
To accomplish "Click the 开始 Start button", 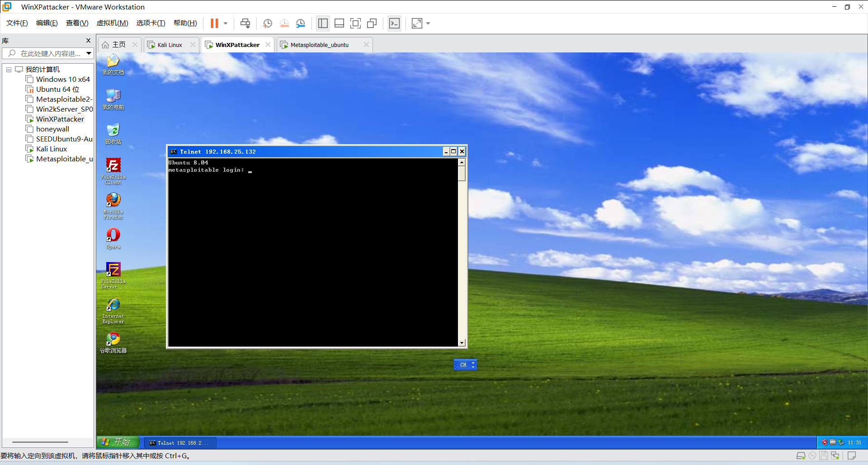I will click(118, 442).
